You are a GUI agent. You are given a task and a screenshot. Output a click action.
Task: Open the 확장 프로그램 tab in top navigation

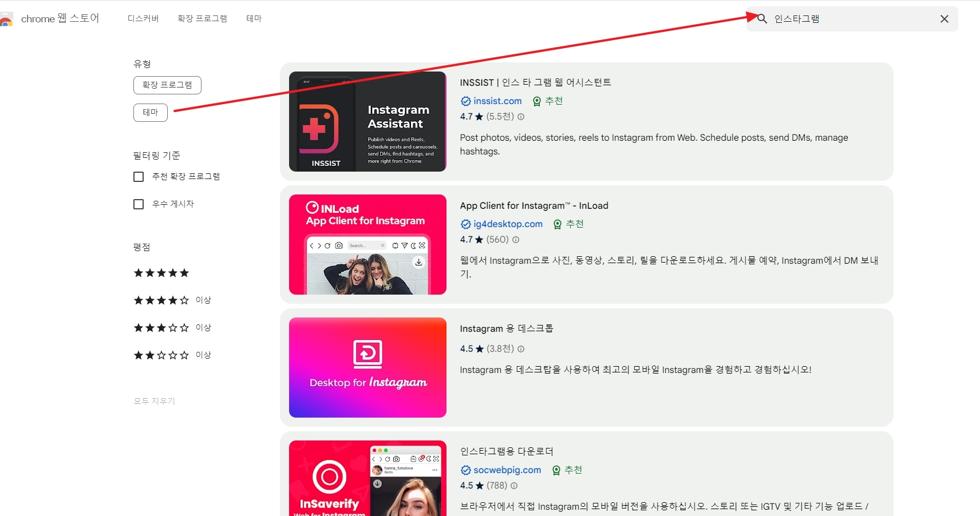point(202,19)
